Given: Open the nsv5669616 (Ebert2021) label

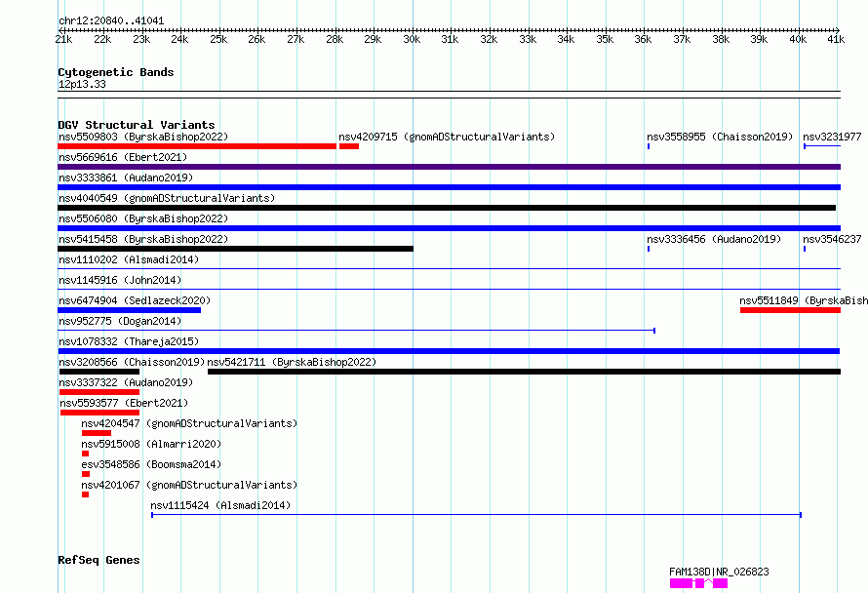Looking at the screenshot, I should pos(123,157).
